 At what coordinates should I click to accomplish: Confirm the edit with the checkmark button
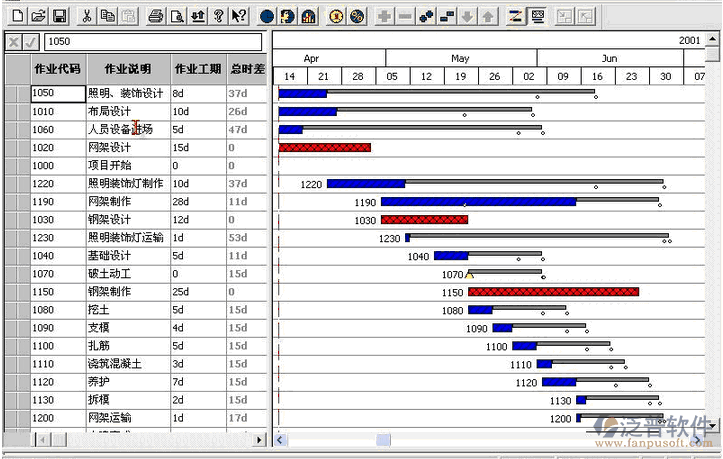[32, 42]
